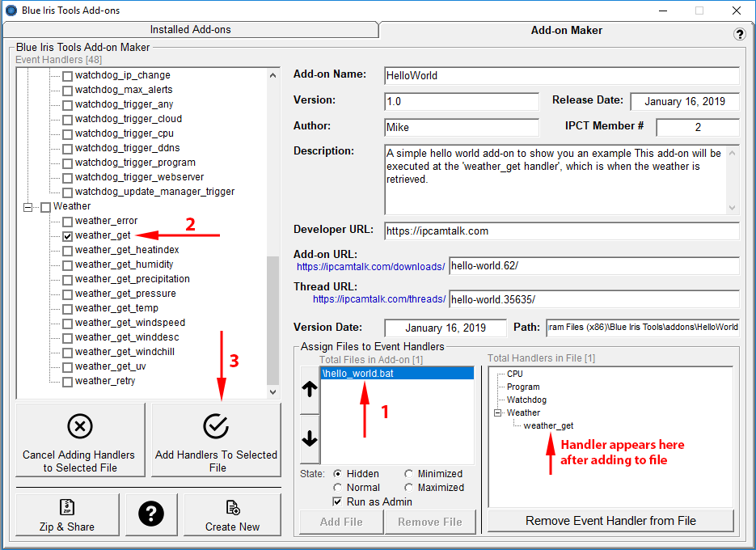Image resolution: width=756 pixels, height=550 pixels.
Task: Click event handler list scroll down arrow
Action: click(273, 391)
